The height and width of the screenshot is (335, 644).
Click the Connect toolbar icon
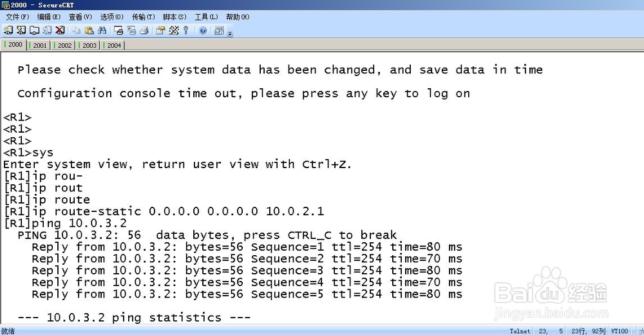tap(8, 30)
